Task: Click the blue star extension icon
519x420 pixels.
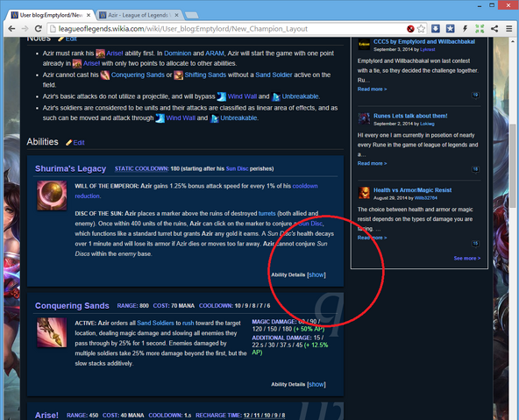Action: click(x=450, y=29)
